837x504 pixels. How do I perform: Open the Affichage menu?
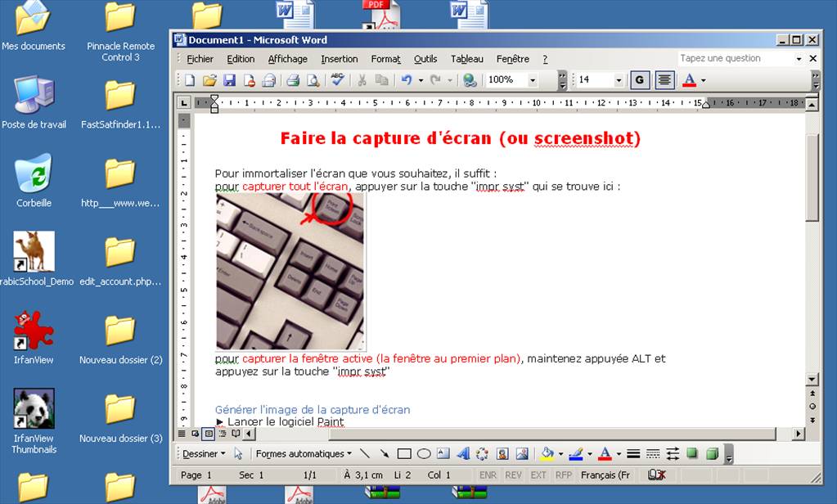click(x=288, y=59)
